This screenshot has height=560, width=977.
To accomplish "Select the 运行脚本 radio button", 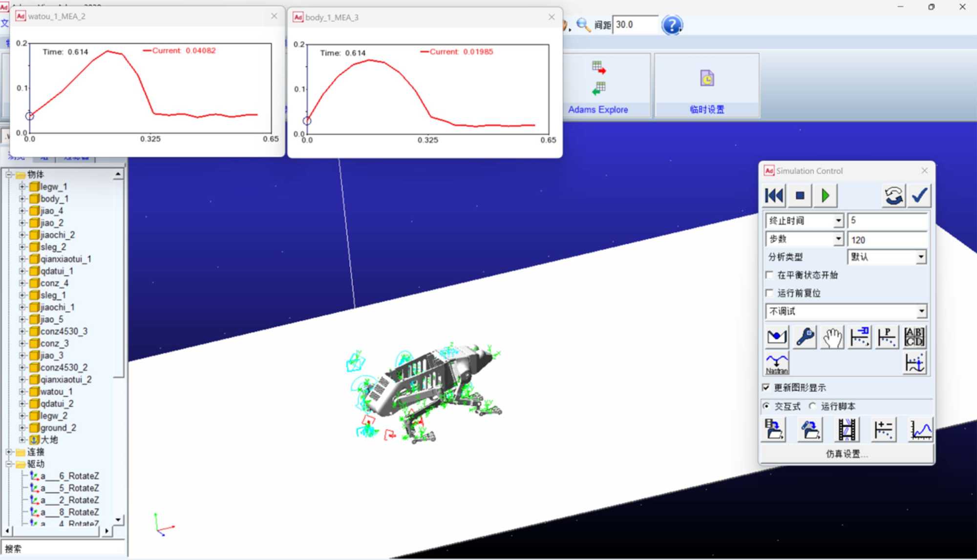I will coord(812,406).
